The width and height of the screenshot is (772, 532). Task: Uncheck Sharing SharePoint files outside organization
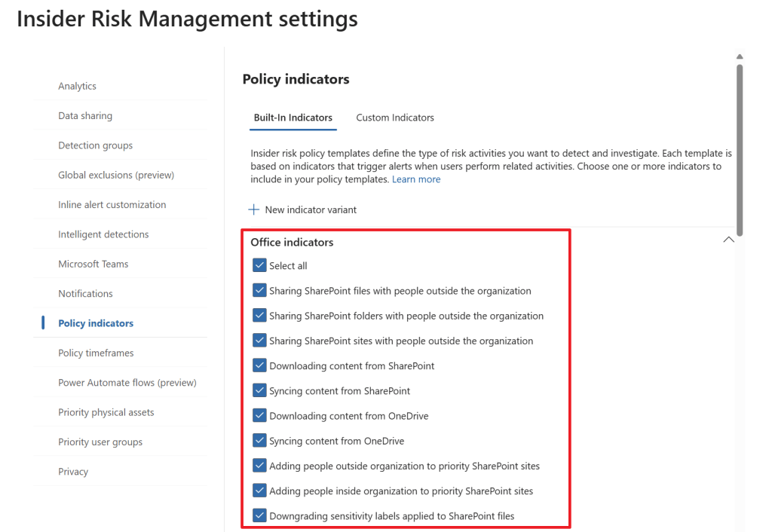tap(259, 291)
